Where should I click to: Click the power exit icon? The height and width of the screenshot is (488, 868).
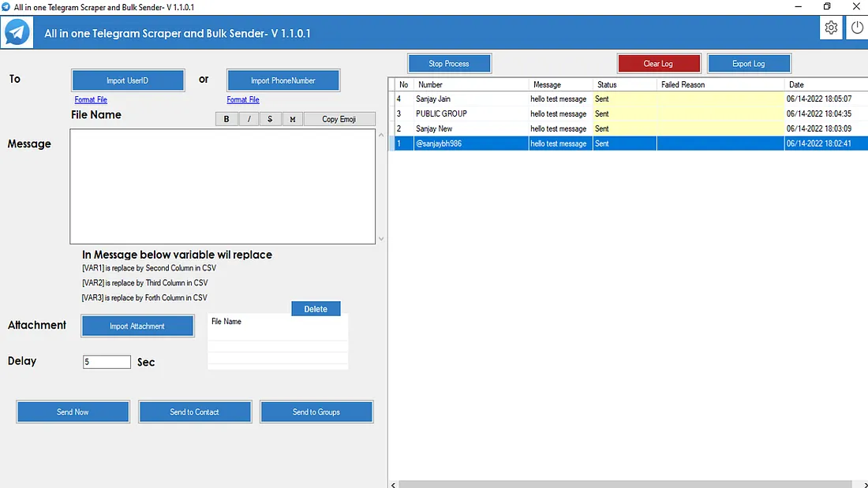(857, 28)
